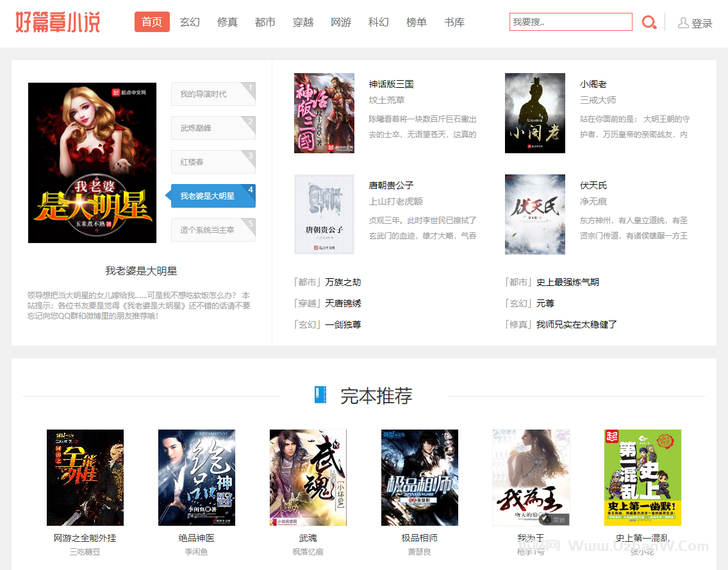The height and width of the screenshot is (570, 728).
Task: Click the author name 萧瑟良
Action: coord(419,552)
